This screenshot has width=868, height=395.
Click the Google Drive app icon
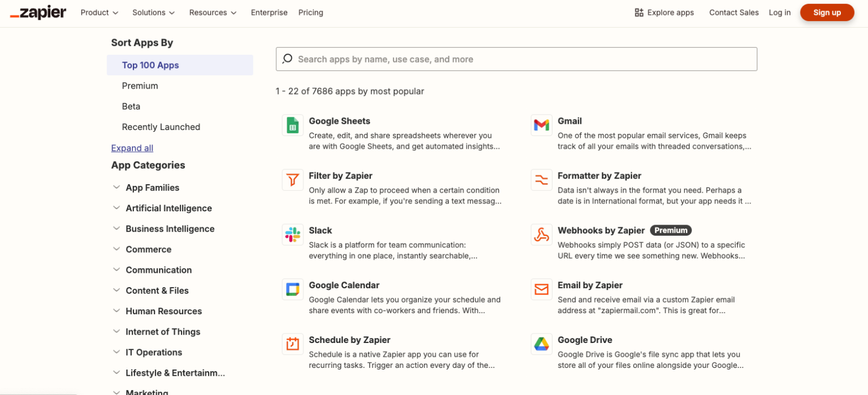point(541,345)
